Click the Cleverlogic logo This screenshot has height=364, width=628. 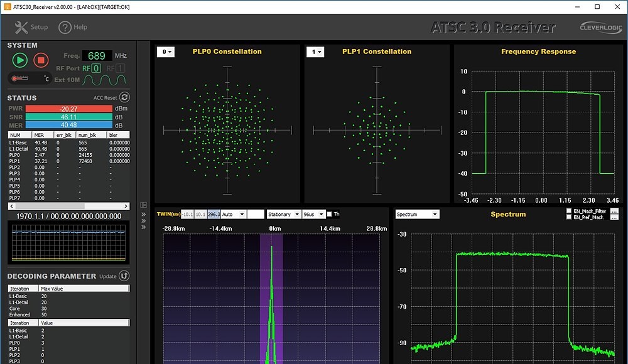[601, 28]
